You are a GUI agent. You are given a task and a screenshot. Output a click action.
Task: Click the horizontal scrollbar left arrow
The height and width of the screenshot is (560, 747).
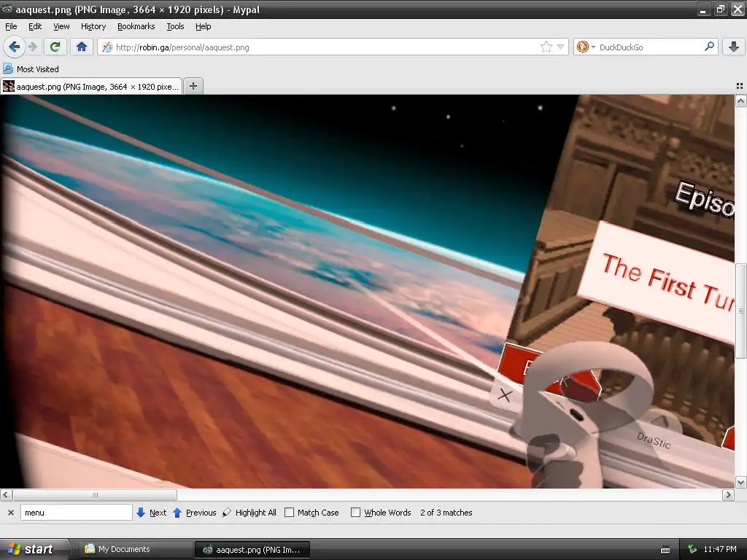click(6, 495)
